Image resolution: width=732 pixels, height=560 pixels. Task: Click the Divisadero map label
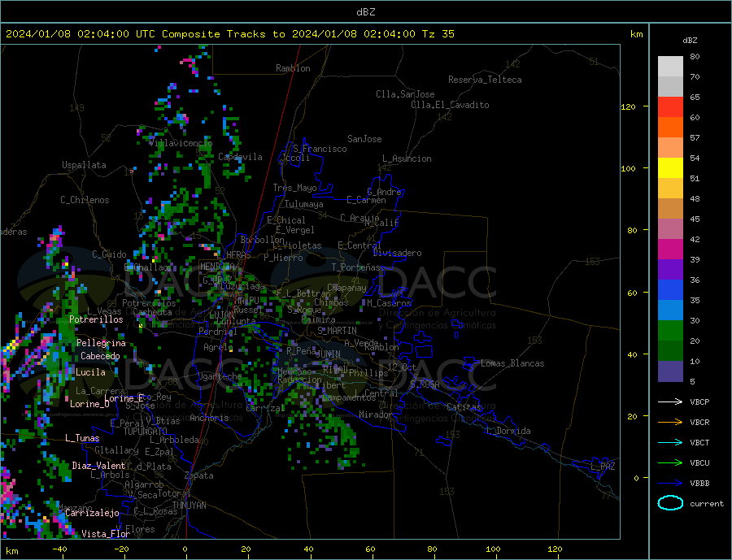[x=397, y=253]
